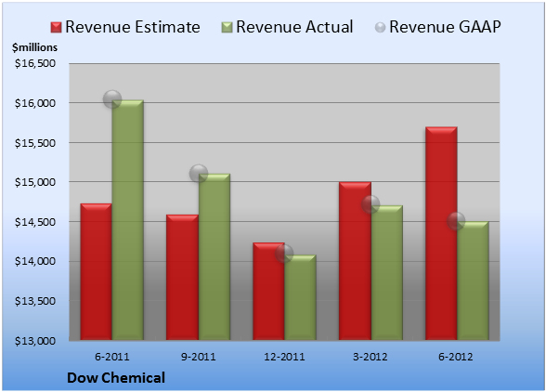
Task: Click the '$13,000' axis value
Action: point(35,340)
